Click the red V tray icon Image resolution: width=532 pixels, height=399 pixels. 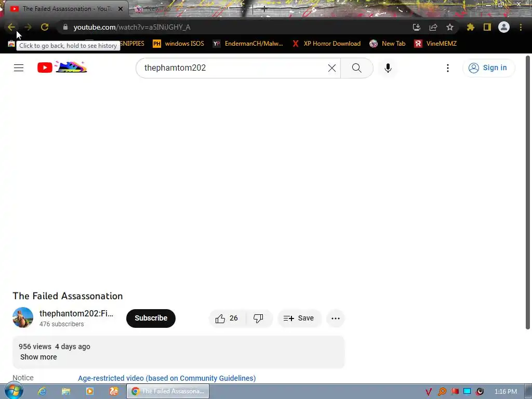[429, 392]
